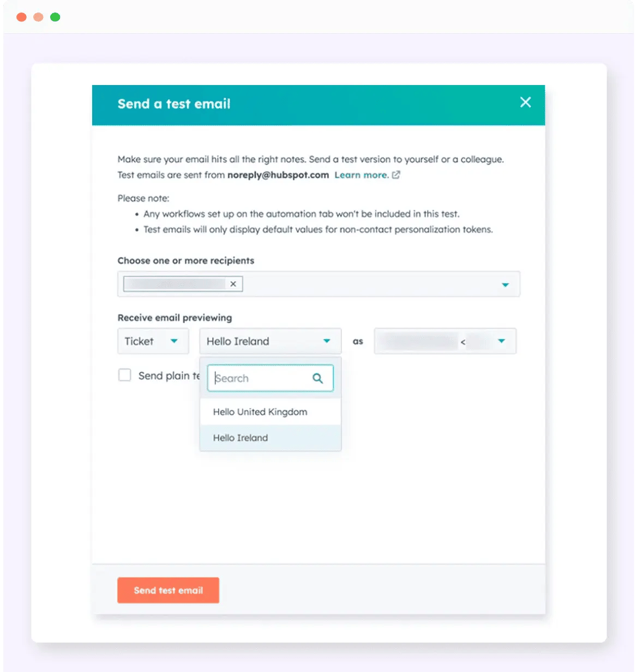Remove the selected recipient token
The height and width of the screenshot is (672, 637).
point(233,283)
